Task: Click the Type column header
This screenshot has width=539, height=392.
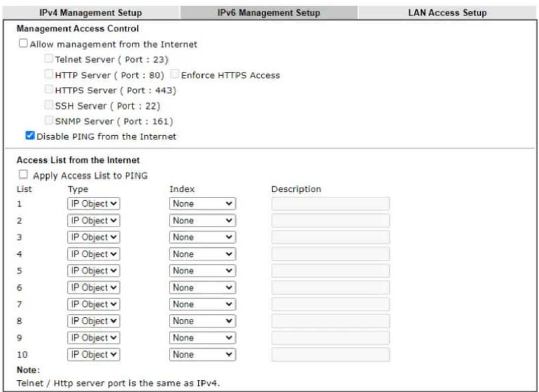Action: [78, 189]
